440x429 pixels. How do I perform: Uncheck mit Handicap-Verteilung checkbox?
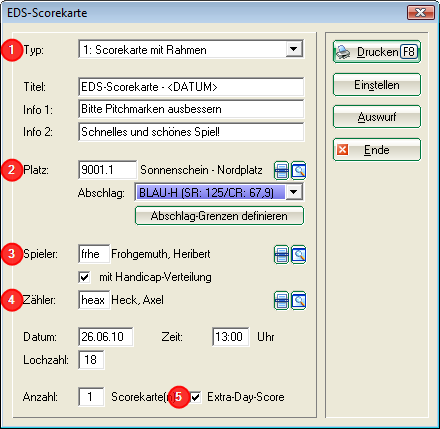(85, 277)
